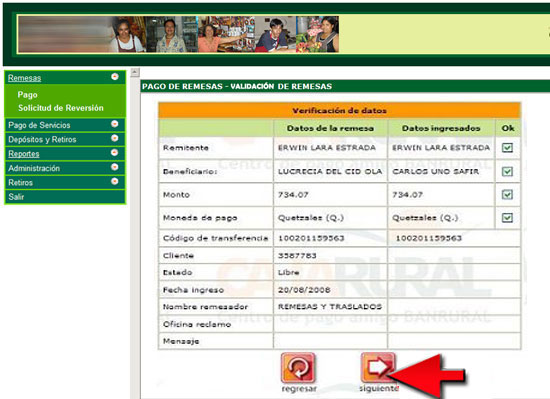Toggle the Remitente Ok checkbox

(507, 148)
